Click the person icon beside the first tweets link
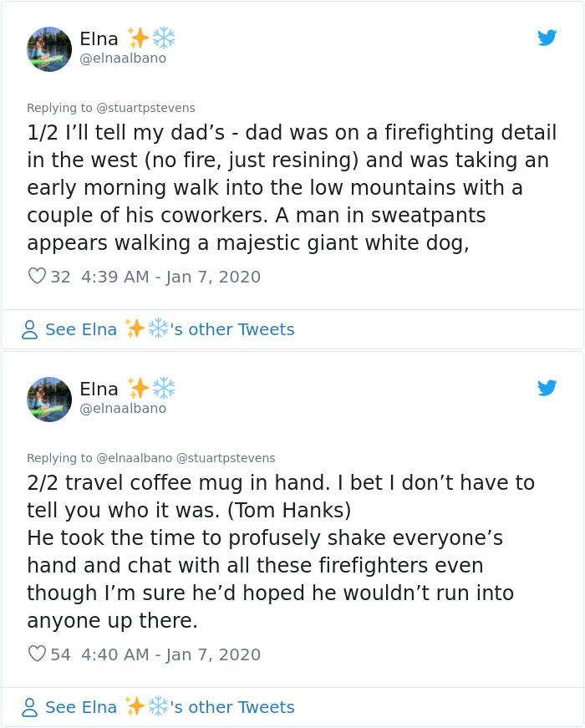The image size is (585, 728). 28,329
